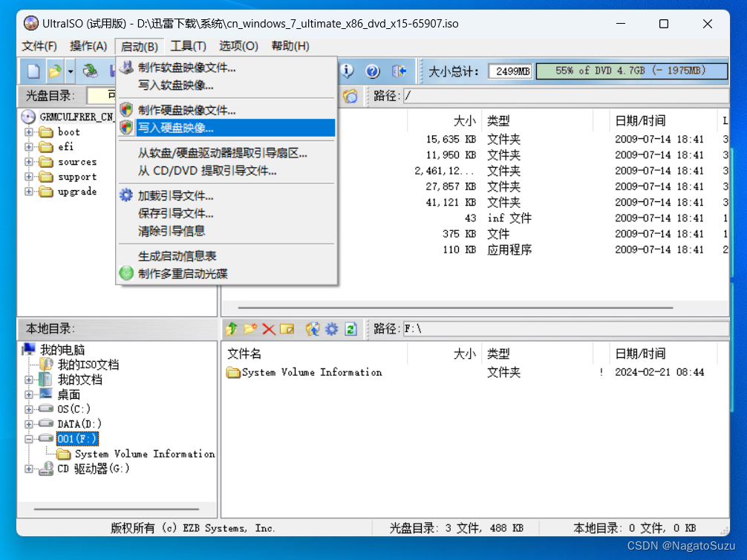Select 写入软盘映像... menu entry
Screen dimensions: 747x560
tap(226, 85)
